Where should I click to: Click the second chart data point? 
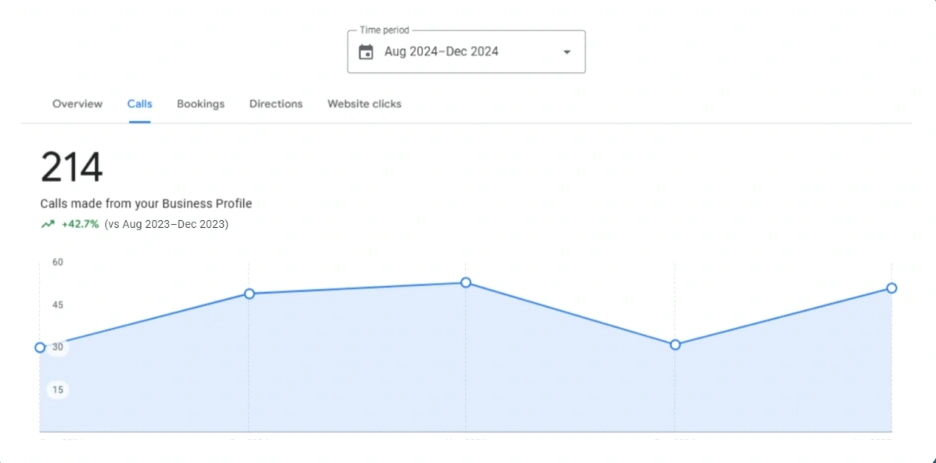tap(250, 294)
